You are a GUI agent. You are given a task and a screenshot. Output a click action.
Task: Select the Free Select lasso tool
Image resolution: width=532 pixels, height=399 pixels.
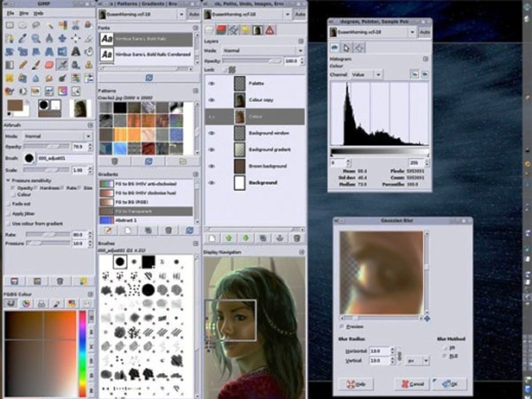(x=36, y=25)
